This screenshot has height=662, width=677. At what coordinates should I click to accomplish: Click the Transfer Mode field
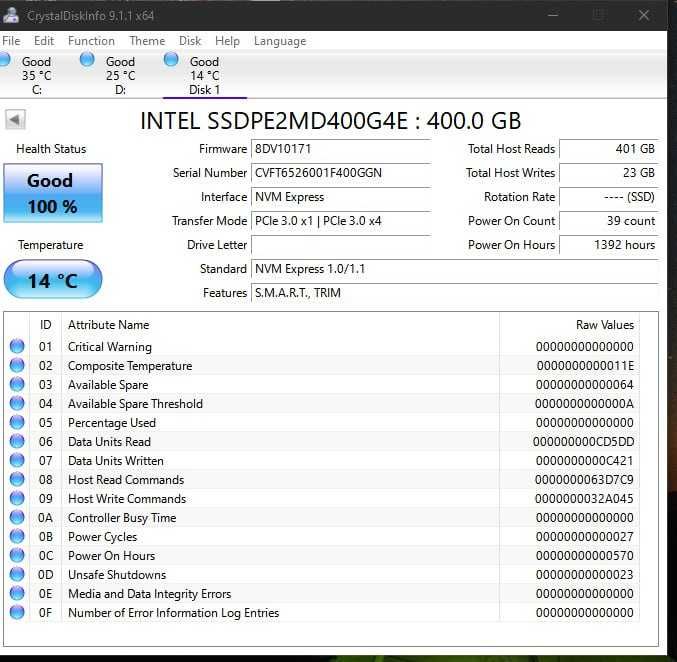pos(341,221)
